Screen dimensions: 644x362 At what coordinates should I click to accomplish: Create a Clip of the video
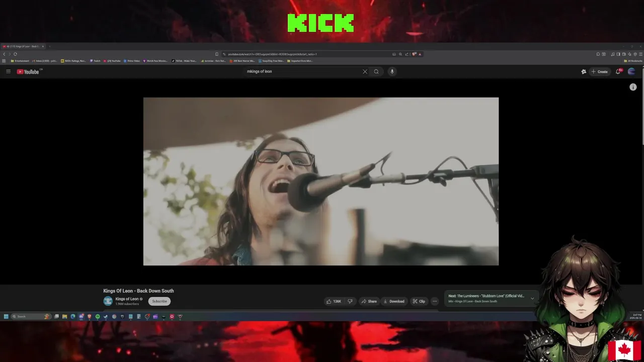click(x=419, y=301)
